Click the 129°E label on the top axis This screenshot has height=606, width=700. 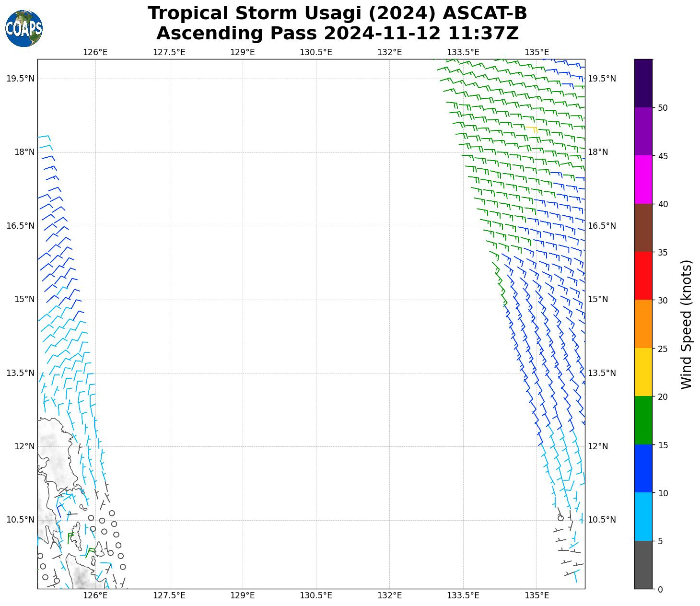242,52
